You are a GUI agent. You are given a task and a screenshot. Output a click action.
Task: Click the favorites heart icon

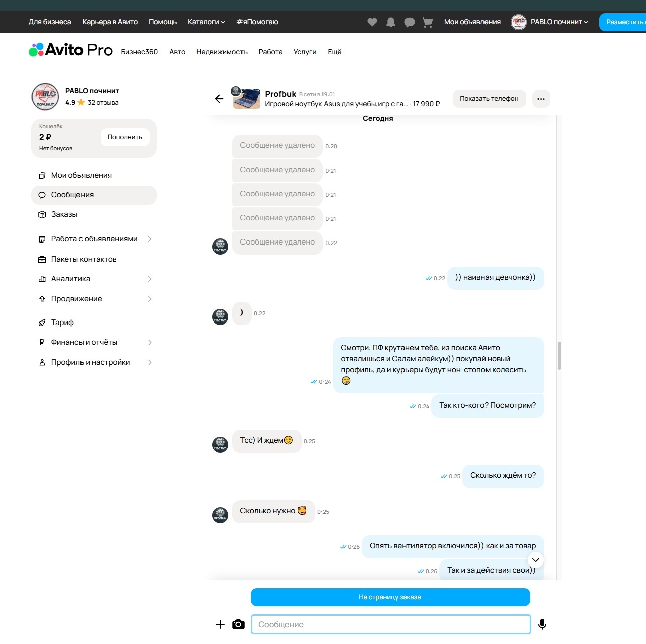click(x=372, y=22)
